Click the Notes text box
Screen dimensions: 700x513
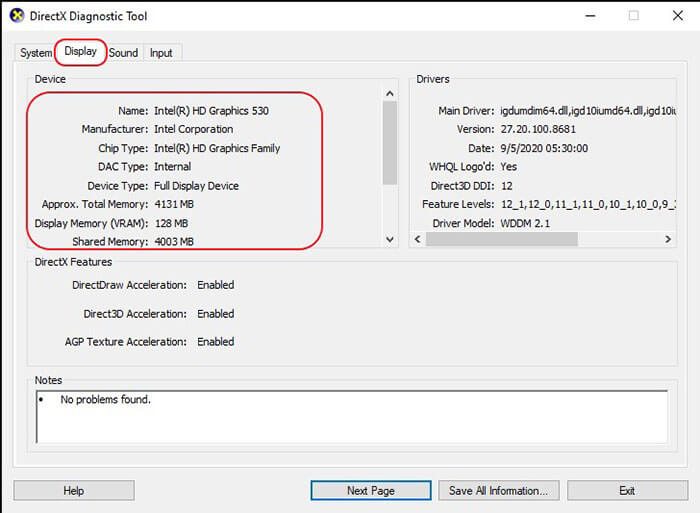pos(352,417)
